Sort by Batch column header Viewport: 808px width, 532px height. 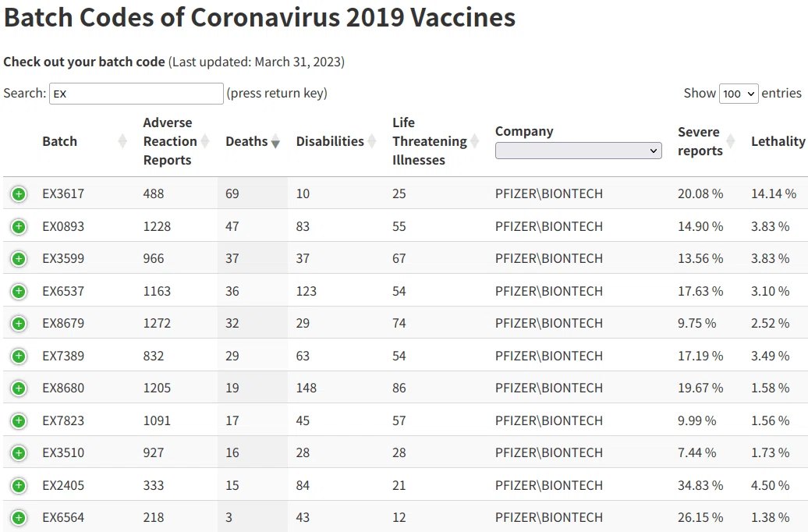(x=84, y=141)
